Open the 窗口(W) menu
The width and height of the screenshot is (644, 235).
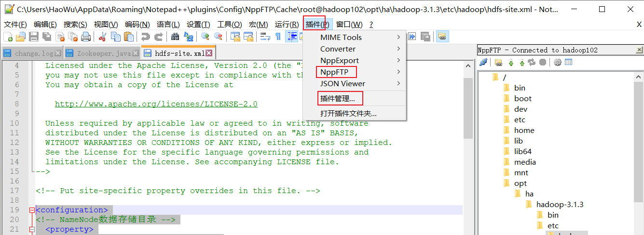pyautogui.click(x=349, y=25)
